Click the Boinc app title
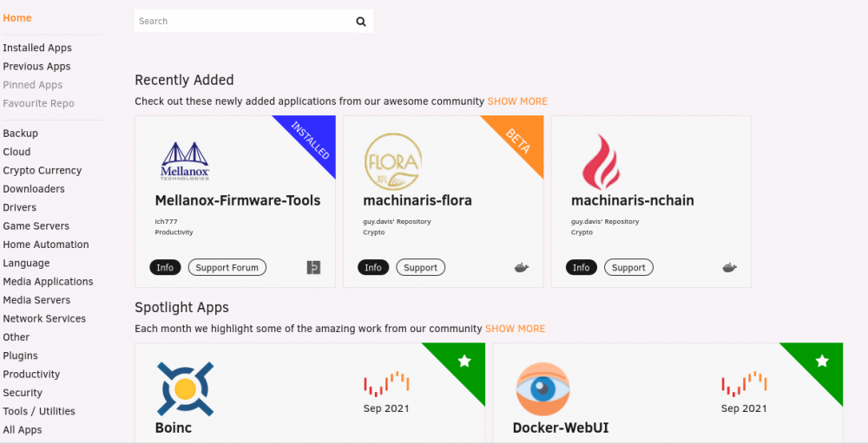The image size is (868, 444). point(174,428)
